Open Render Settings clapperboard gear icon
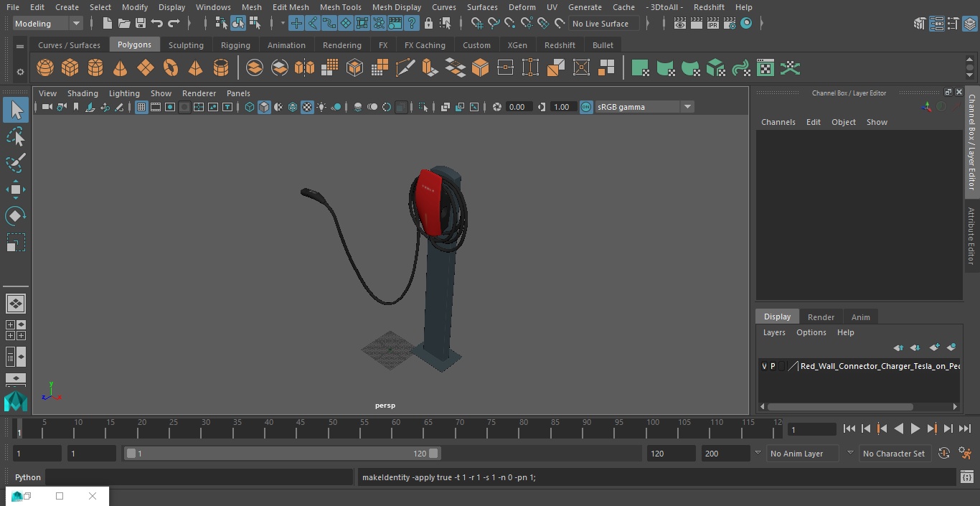980x506 pixels. pyautogui.click(x=730, y=24)
